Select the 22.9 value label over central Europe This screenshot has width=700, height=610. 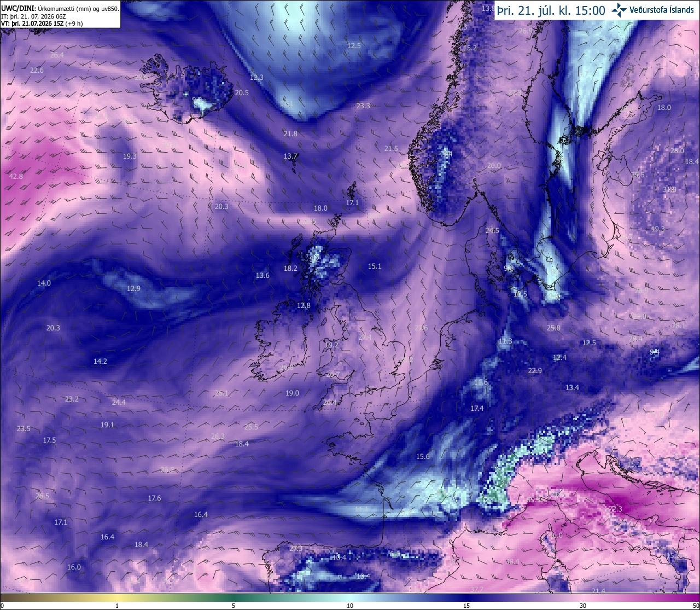click(x=535, y=370)
